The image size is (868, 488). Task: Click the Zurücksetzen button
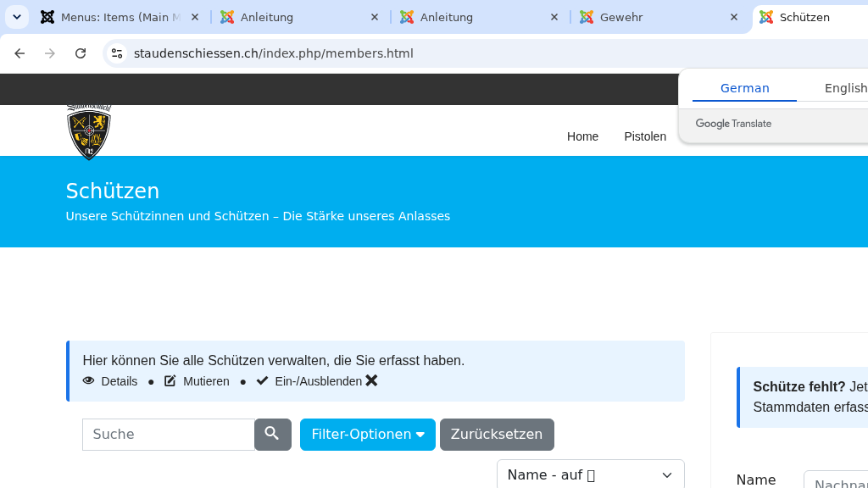(497, 435)
